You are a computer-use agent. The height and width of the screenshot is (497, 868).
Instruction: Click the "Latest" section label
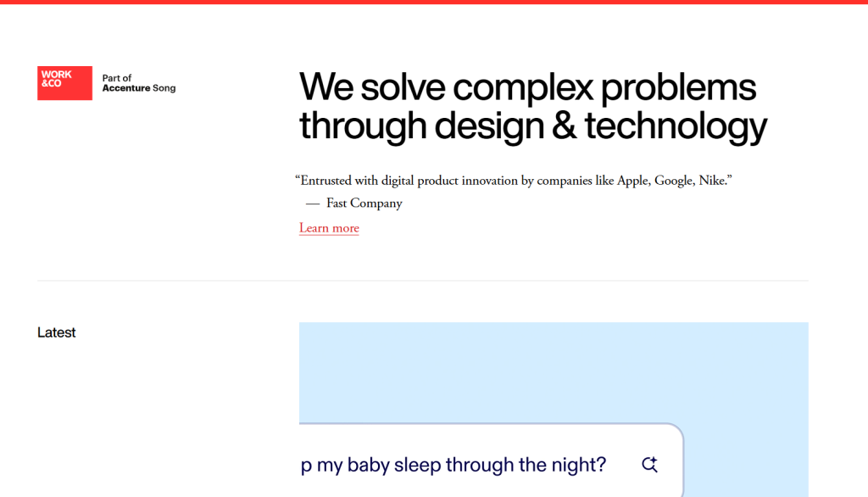click(x=57, y=332)
